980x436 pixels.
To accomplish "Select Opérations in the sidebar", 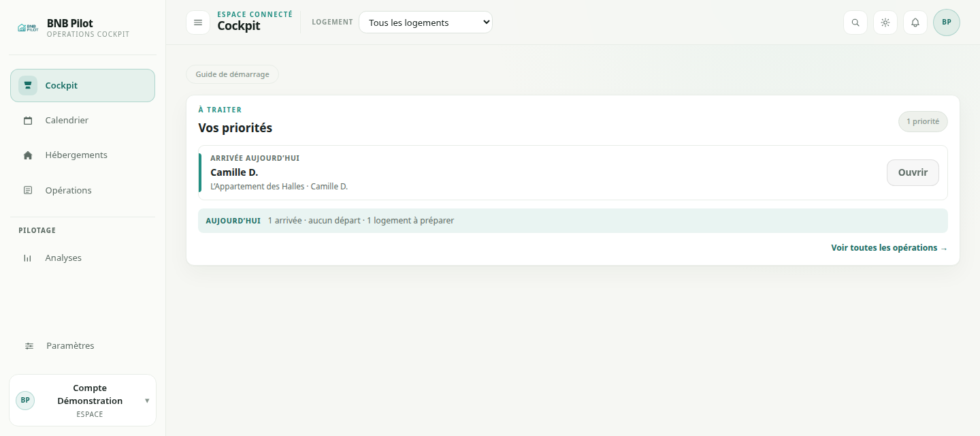I will pos(82,191).
